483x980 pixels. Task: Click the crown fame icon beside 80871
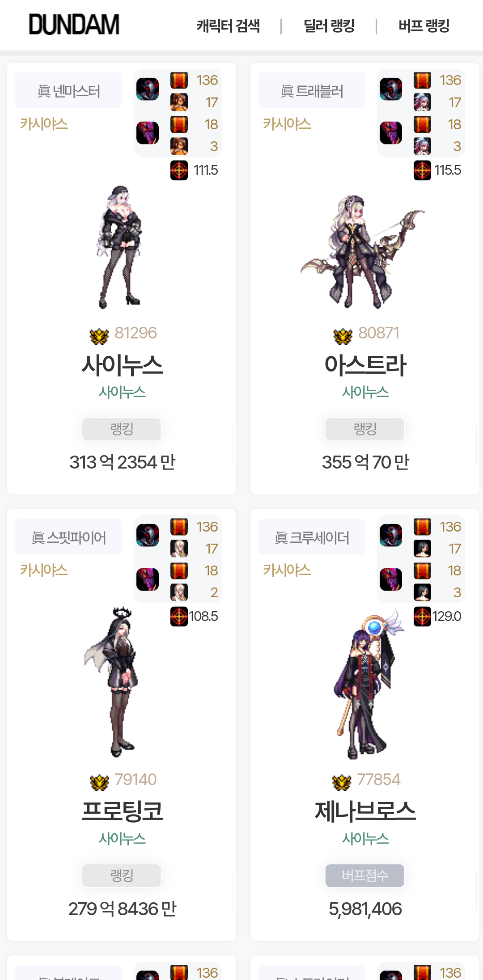[x=343, y=336]
